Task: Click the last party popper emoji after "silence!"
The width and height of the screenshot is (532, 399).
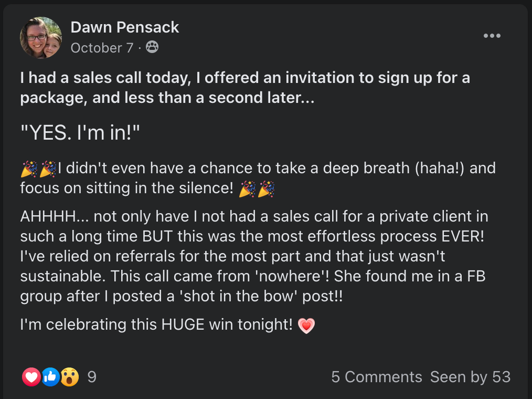Action: tap(266, 189)
